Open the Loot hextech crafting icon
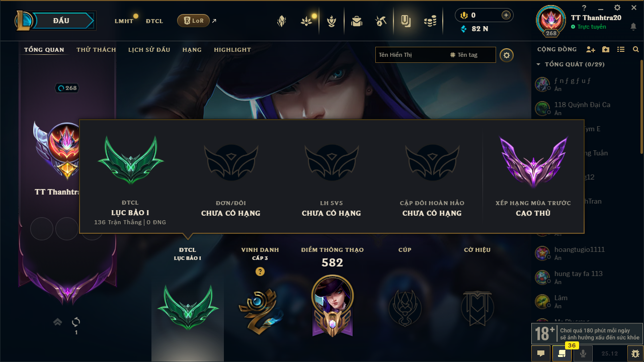This screenshot has width=644, height=362. coord(380,21)
